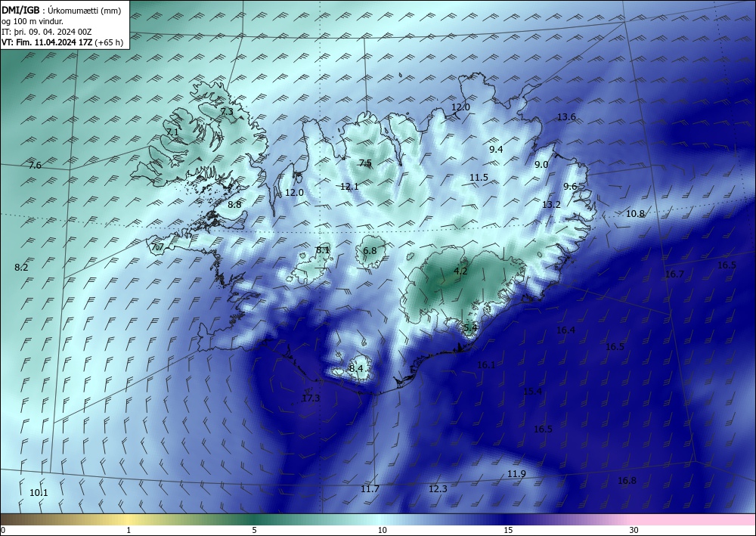
Task: Click the 7.1 precipitable water value
Action: [x=172, y=132]
